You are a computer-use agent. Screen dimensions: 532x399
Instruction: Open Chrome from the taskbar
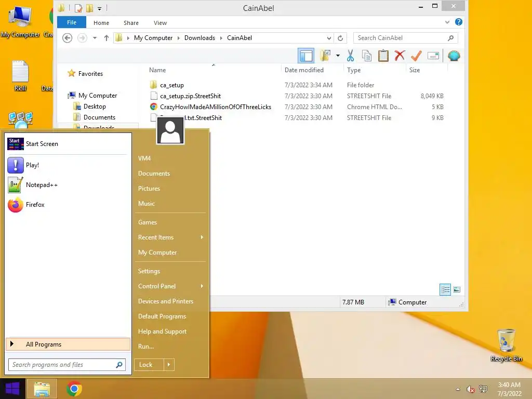pyautogui.click(x=74, y=389)
